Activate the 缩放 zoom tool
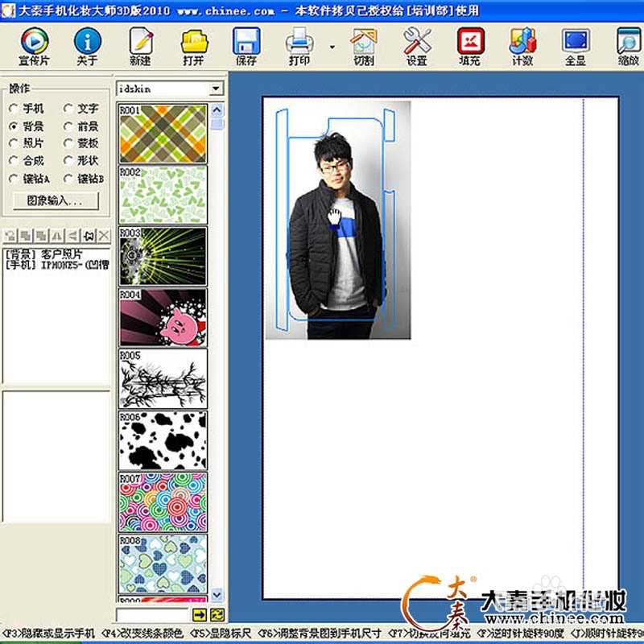This screenshot has height=644, width=644. point(629,47)
